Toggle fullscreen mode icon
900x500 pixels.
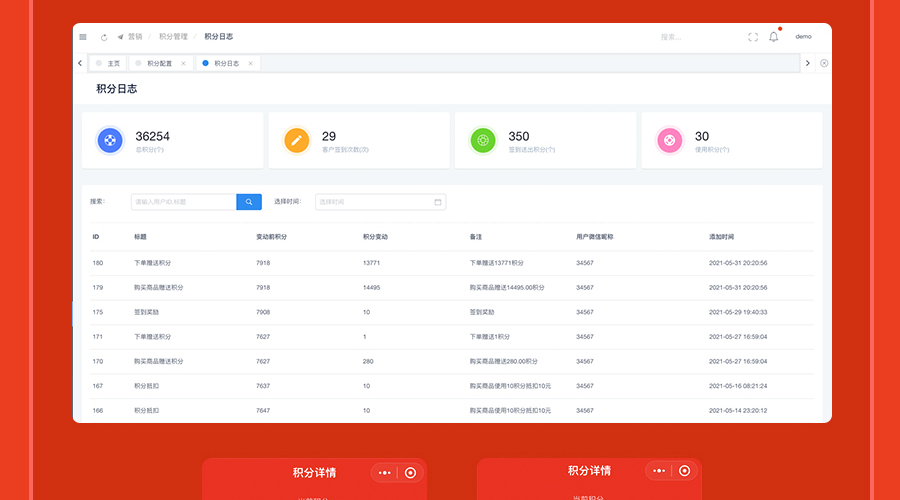pos(753,37)
